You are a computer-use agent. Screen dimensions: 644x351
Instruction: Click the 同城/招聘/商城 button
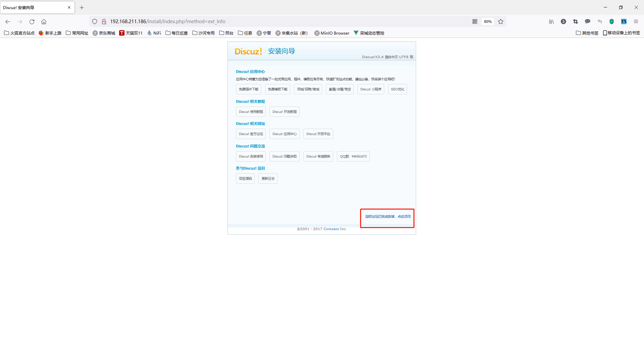[x=308, y=89]
